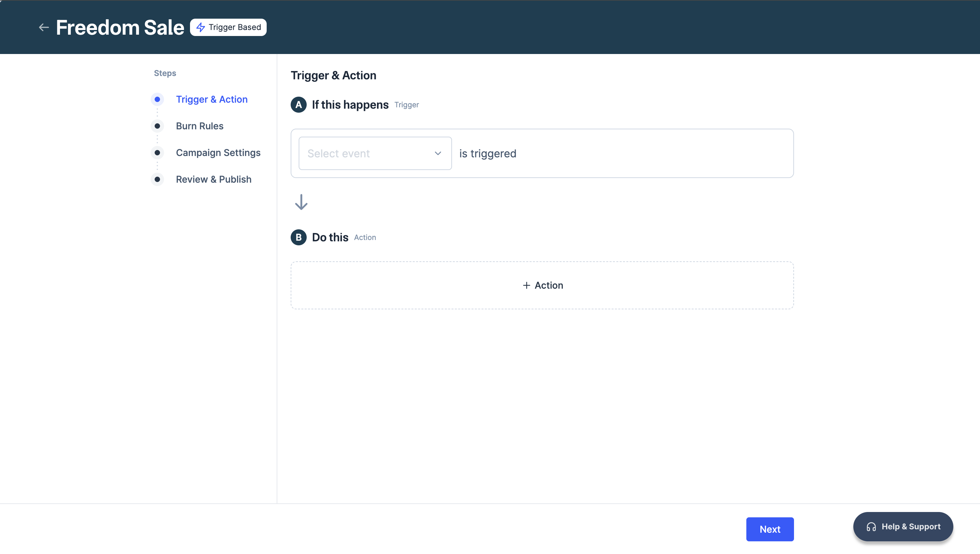The width and height of the screenshot is (980, 554).
Task: Go to the Burn Rules step
Action: [x=199, y=126]
